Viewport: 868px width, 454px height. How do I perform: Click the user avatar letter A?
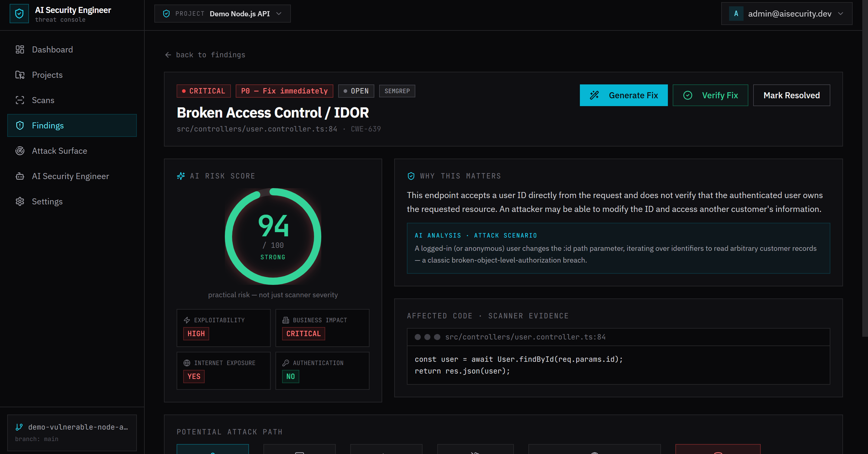(x=736, y=14)
